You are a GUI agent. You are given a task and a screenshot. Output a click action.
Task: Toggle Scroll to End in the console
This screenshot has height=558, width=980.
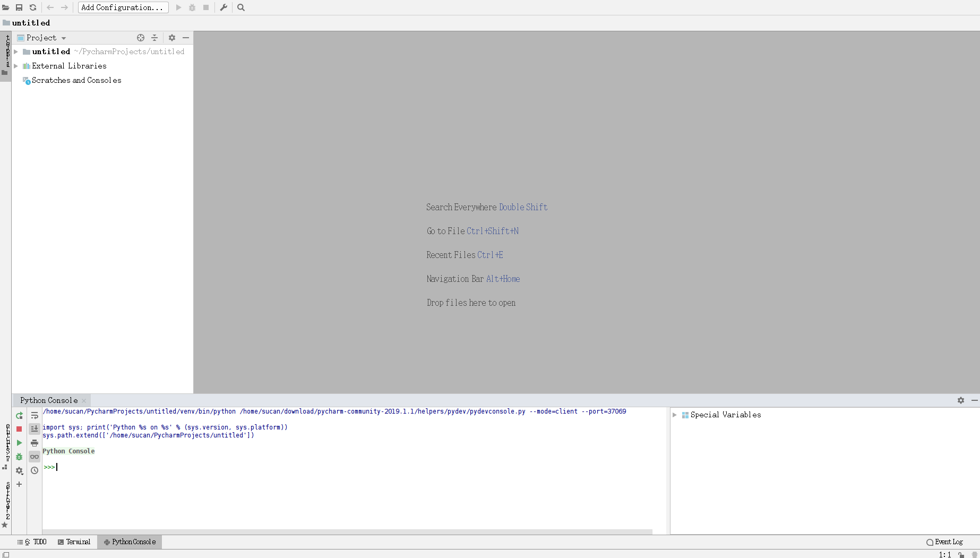click(35, 429)
